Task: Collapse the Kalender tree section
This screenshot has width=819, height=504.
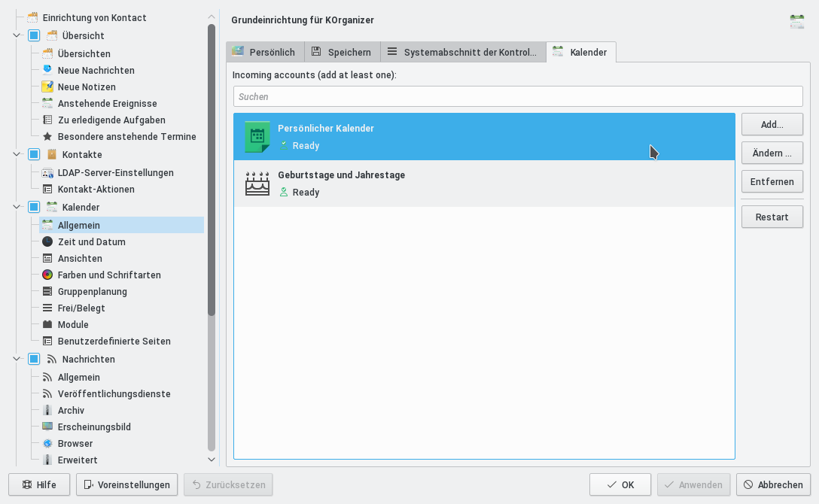Action: pos(17,207)
